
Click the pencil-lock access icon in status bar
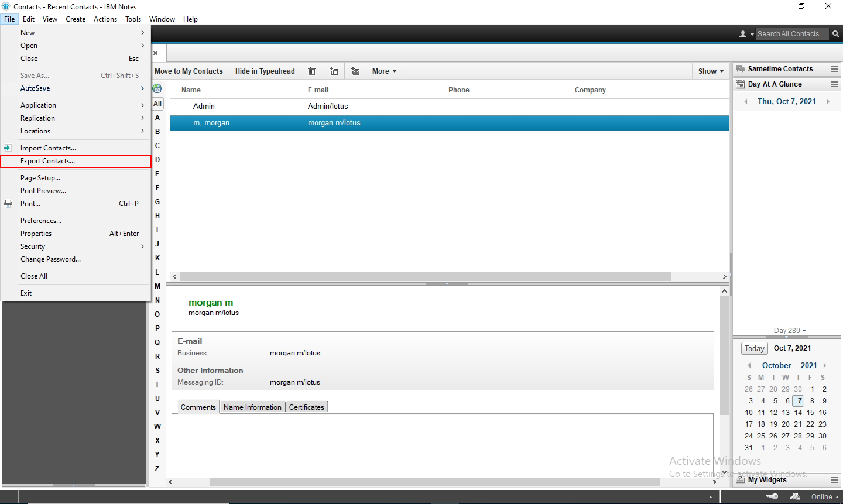795,496
